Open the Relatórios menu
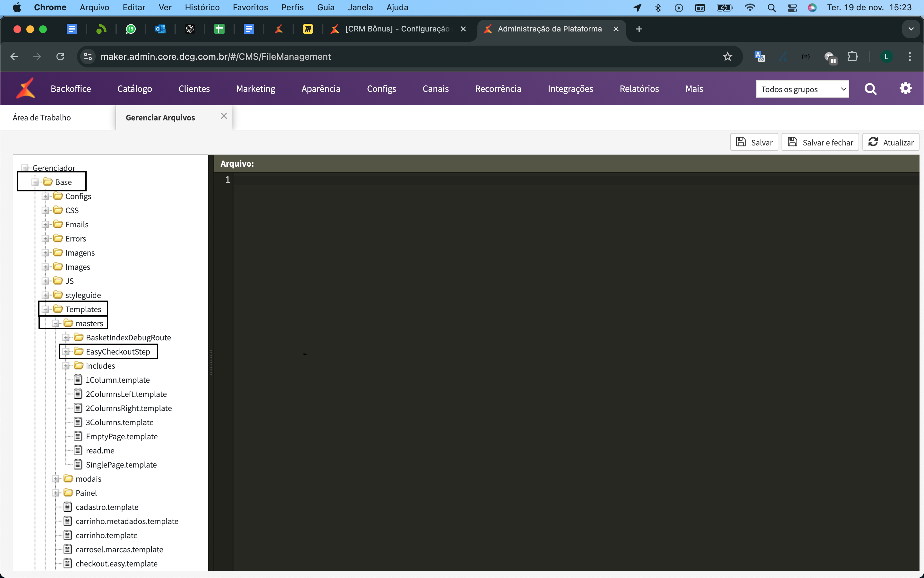Image resolution: width=924 pixels, height=578 pixels. 639,89
